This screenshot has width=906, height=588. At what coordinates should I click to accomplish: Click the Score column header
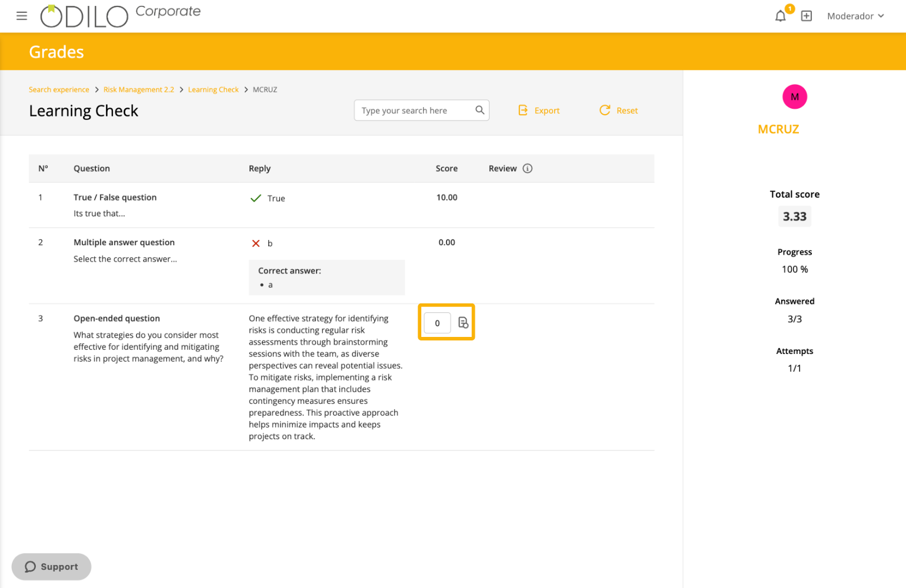[x=447, y=169]
